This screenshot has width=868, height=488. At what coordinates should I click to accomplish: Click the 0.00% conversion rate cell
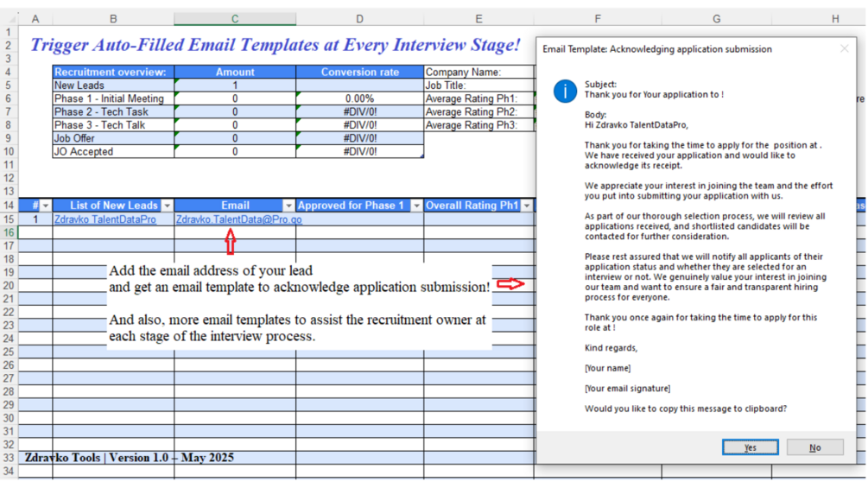coord(360,98)
